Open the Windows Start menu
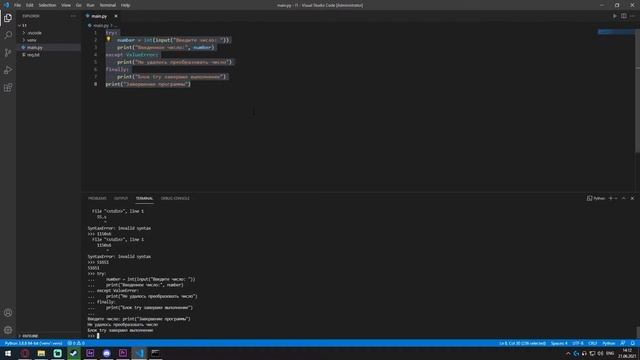The image size is (640, 360). click(8, 353)
